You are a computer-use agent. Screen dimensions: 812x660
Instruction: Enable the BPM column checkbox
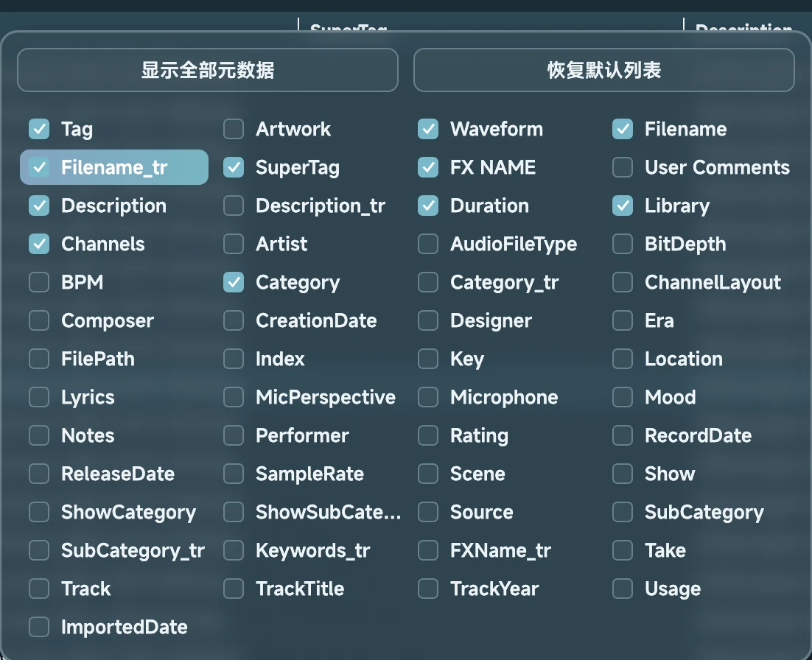39,282
